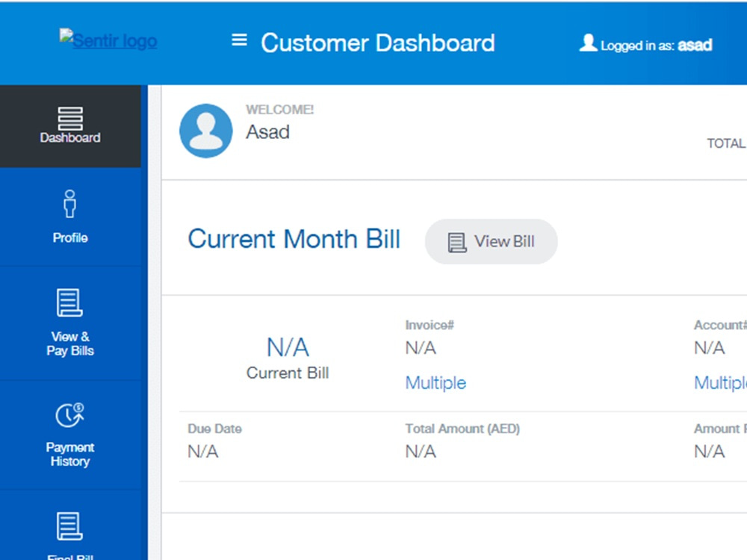The image size is (747, 560).
Task: Click the N/A value under Total Amount (AED)
Action: pyautogui.click(x=421, y=452)
